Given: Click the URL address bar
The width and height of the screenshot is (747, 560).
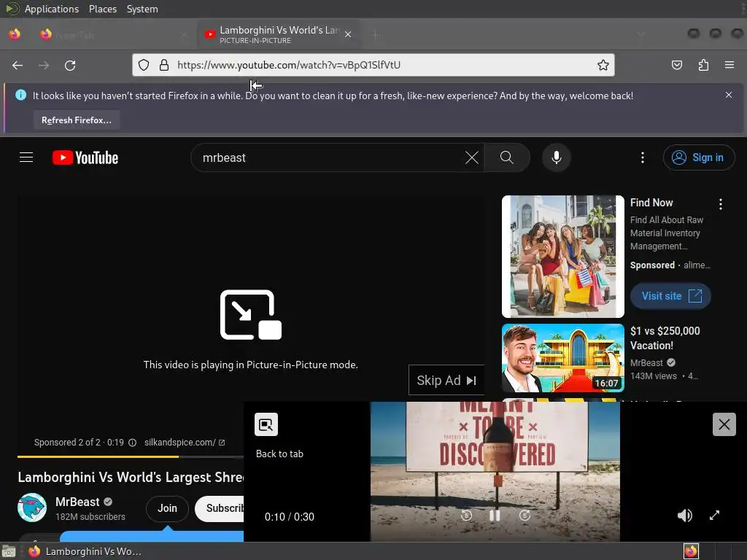Looking at the screenshot, I should [x=373, y=65].
